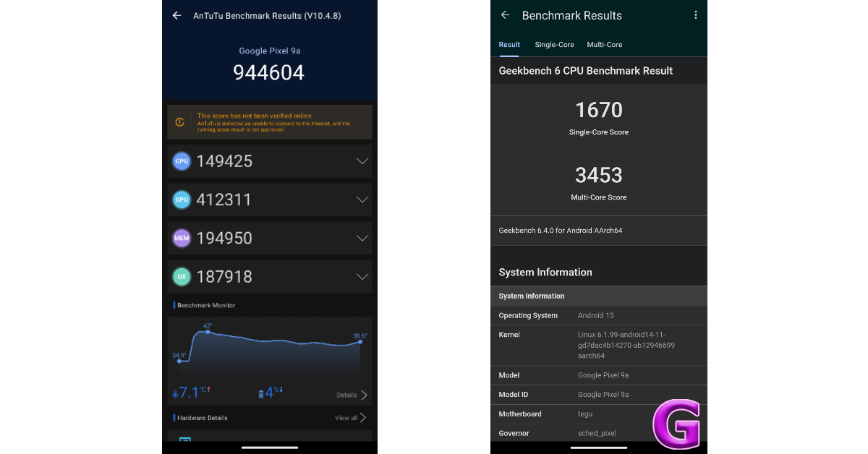Screen dimensions: 868x454
Task: Tap the Model Google Pixel 9a row
Action: (599, 375)
